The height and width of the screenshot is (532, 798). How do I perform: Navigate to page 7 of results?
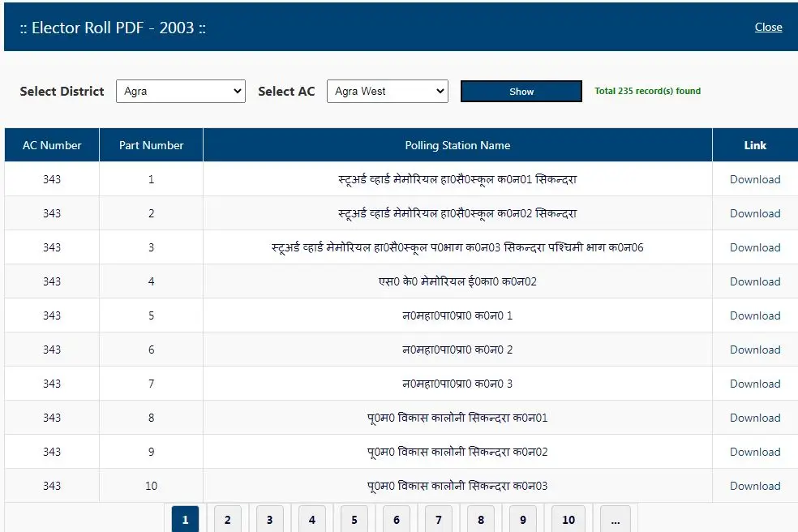[x=439, y=520]
